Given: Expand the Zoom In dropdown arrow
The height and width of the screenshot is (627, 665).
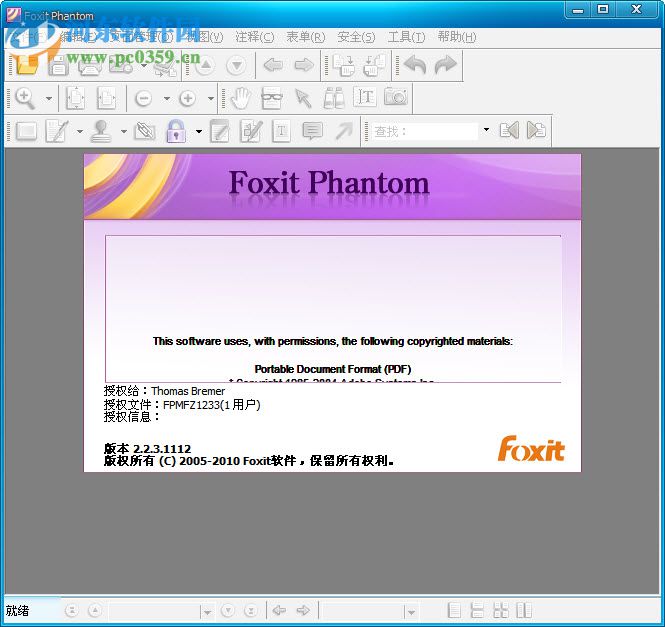Looking at the screenshot, I should point(211,99).
